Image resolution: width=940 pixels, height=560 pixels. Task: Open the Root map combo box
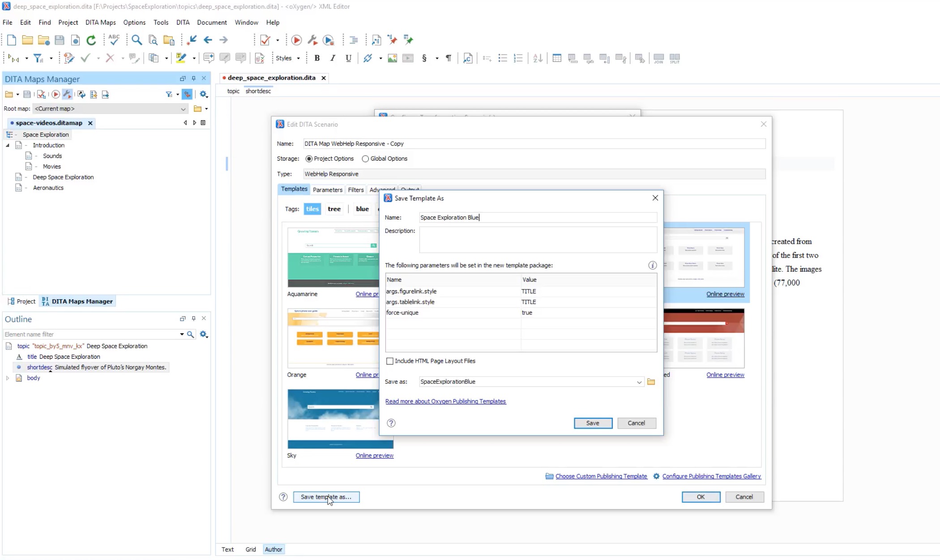(x=110, y=109)
